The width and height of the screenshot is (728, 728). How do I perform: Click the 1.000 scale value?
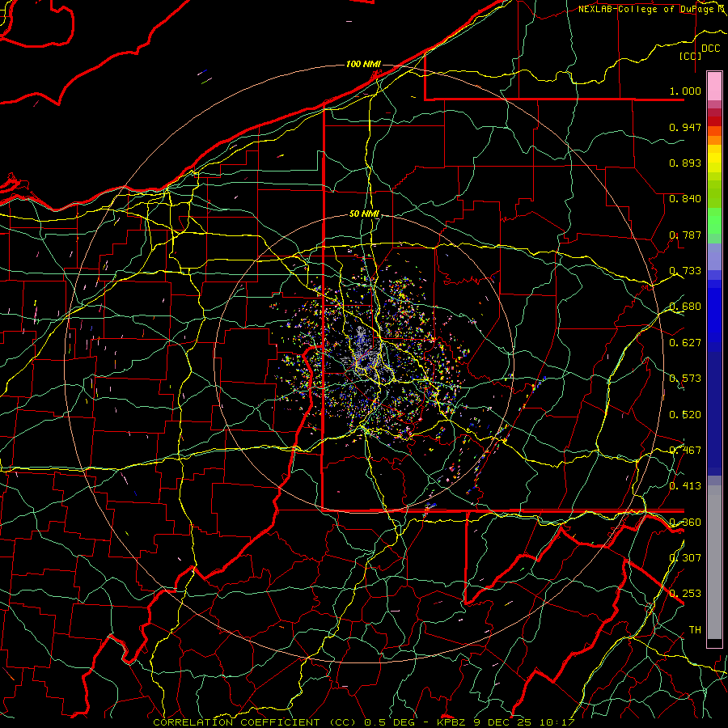[x=685, y=91]
